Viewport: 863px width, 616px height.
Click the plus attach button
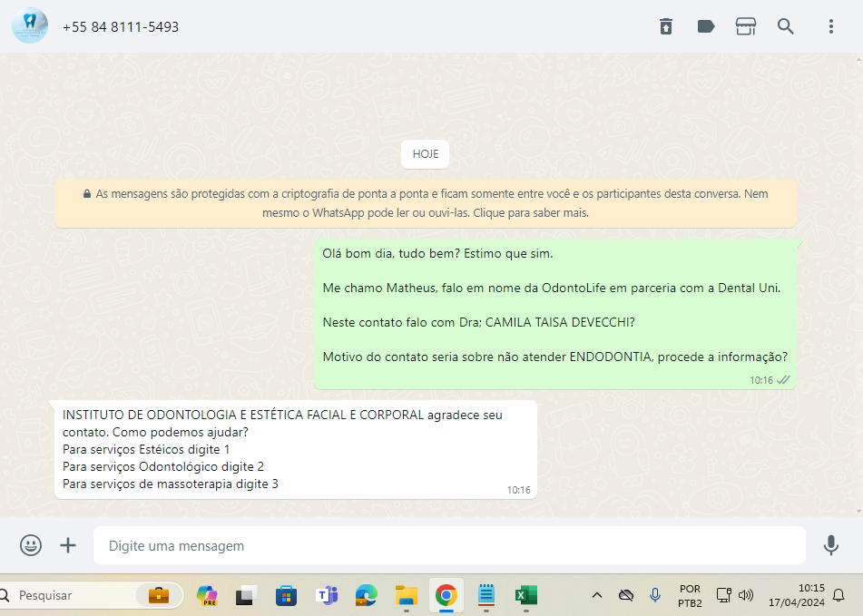coord(68,545)
